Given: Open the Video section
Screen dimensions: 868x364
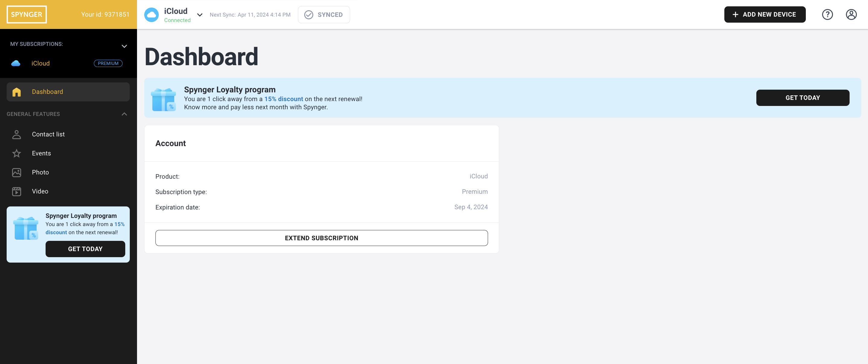Looking at the screenshot, I should tap(40, 191).
